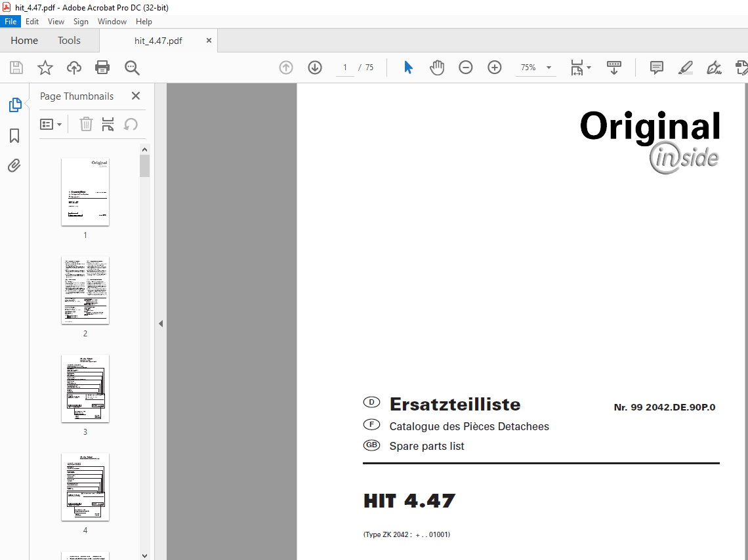The image size is (748, 560).
Task: Zoom out with minus icon
Action: pyautogui.click(x=466, y=68)
